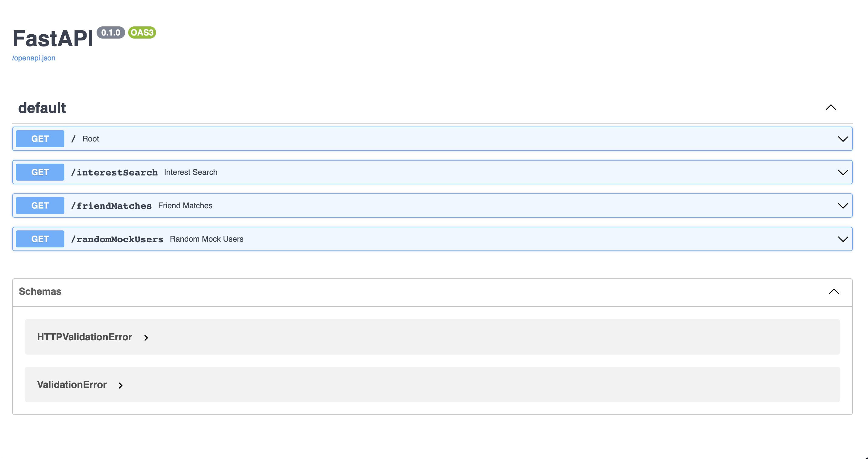Select the /friendMatches path text
The height and width of the screenshot is (459, 868).
click(x=111, y=206)
